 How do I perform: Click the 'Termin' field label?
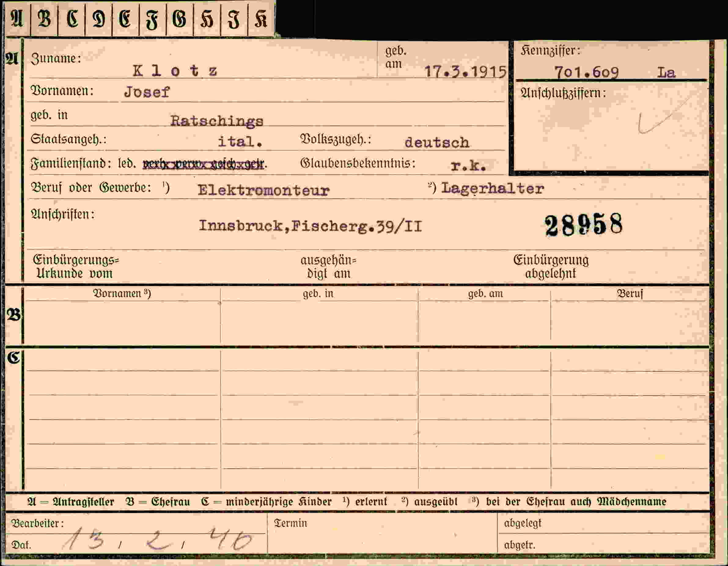click(x=290, y=523)
